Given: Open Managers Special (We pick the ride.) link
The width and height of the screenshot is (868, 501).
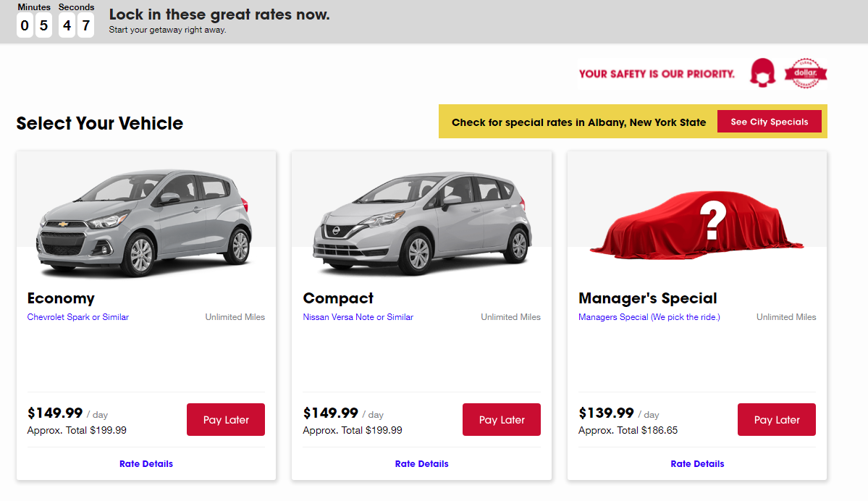Looking at the screenshot, I should 649,317.
